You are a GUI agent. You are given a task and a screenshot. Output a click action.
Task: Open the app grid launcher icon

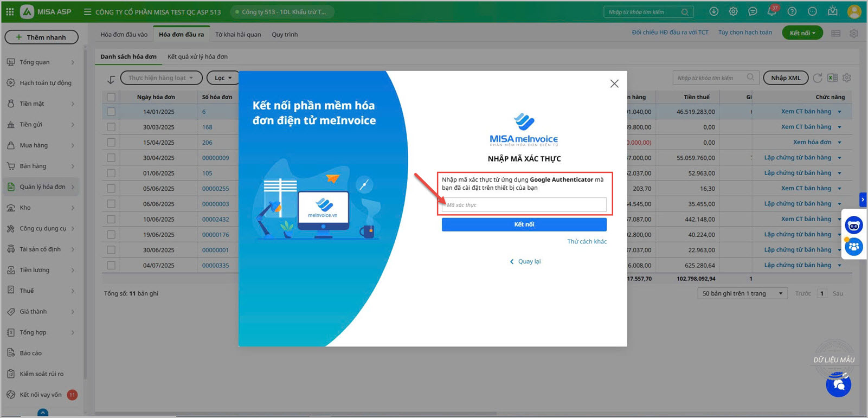coord(10,11)
